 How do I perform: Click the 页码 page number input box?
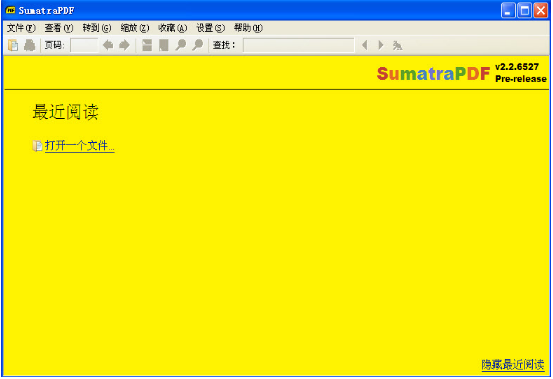tap(84, 45)
